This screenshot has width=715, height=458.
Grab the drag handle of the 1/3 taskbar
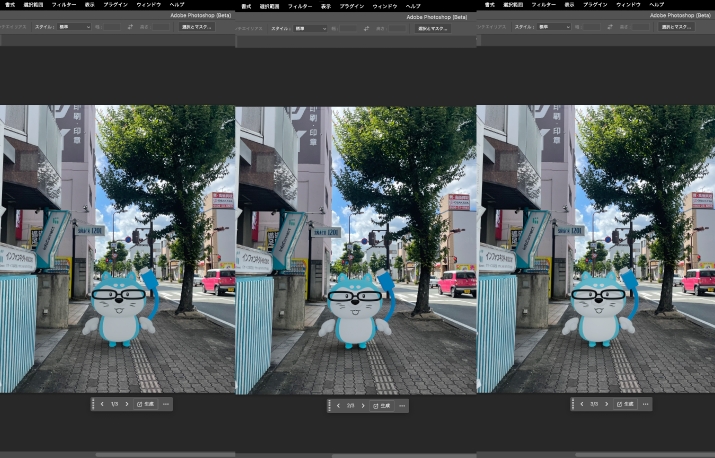(93, 404)
